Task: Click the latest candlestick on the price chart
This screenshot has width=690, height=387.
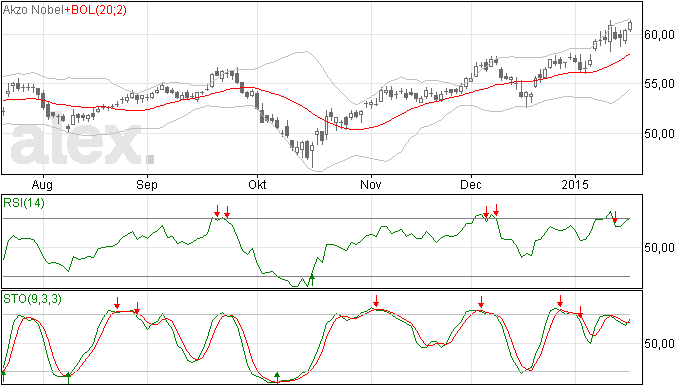Action: [630, 26]
